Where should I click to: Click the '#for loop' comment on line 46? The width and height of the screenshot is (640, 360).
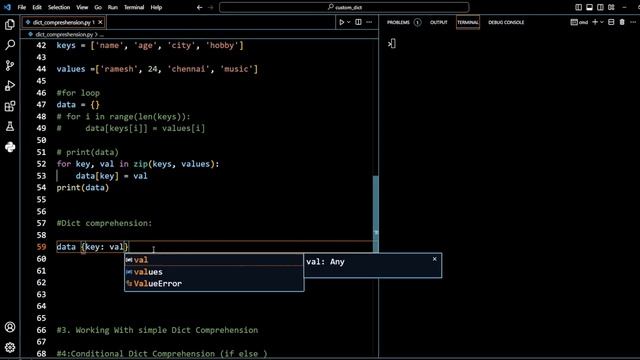(x=78, y=93)
